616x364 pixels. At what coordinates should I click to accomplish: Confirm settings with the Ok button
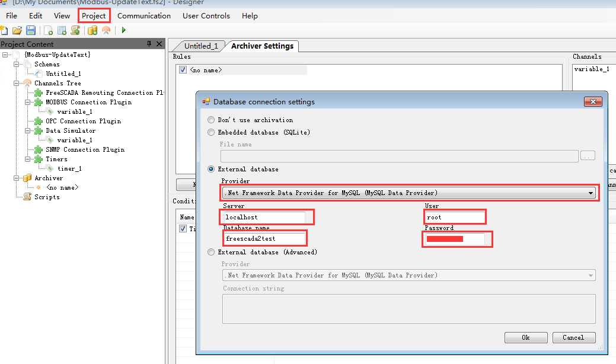[x=526, y=337]
